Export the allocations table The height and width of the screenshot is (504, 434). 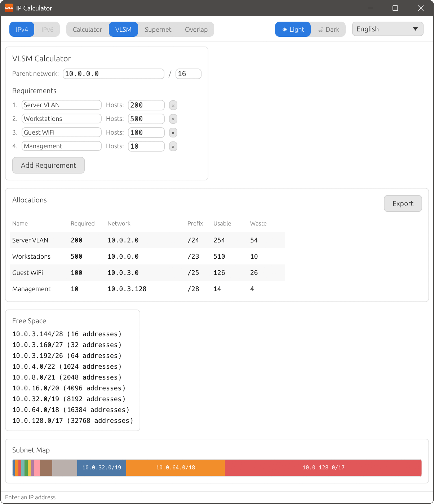coord(403,203)
